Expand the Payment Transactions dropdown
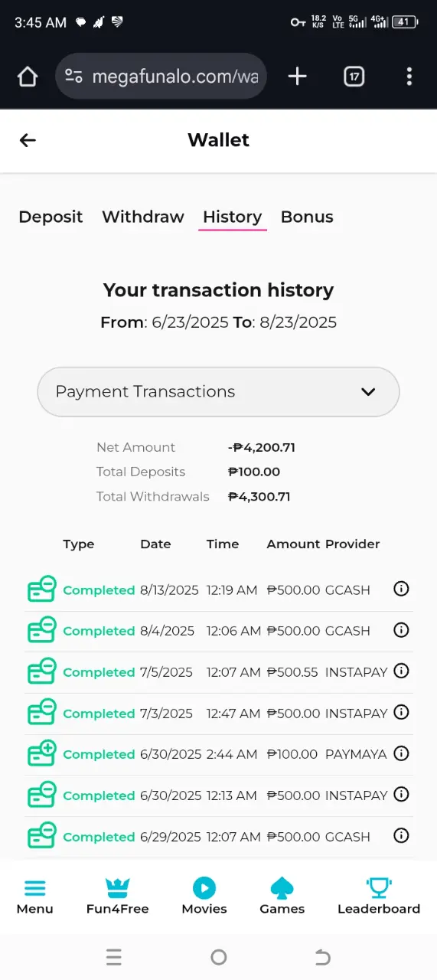Screen dimensions: 437x980 coord(218,391)
